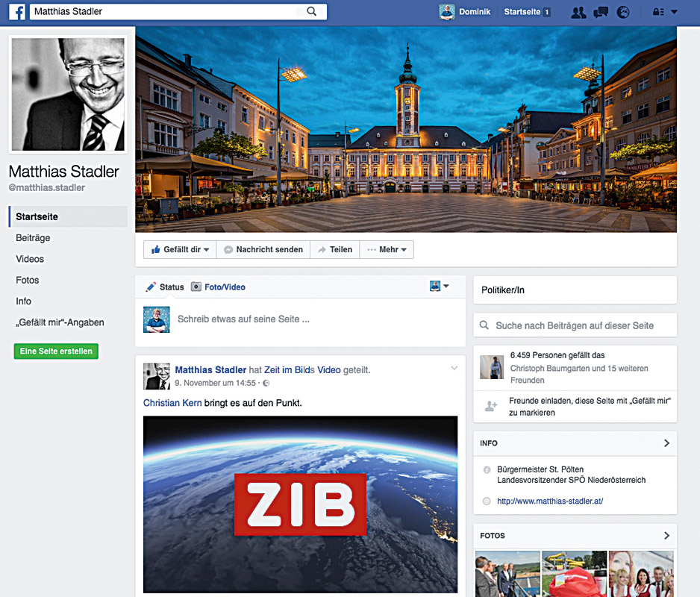Click the magnifier icon in page post search
The image size is (700, 597).
coord(484,325)
